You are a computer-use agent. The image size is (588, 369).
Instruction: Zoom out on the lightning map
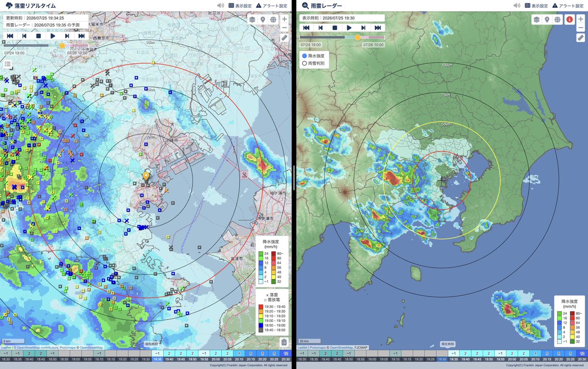[284, 28]
